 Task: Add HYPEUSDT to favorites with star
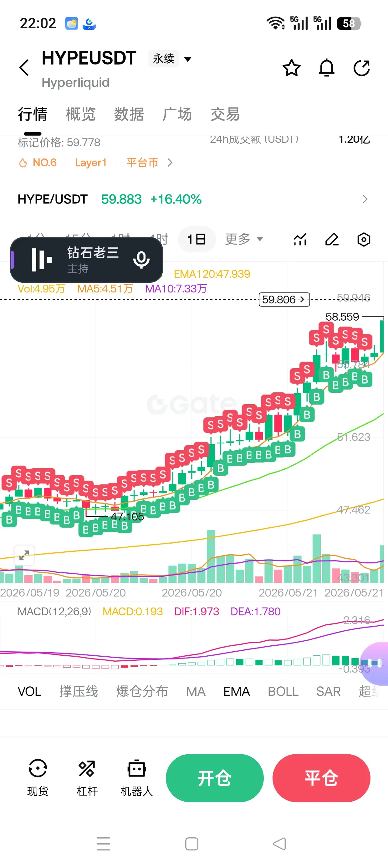pyautogui.click(x=291, y=68)
